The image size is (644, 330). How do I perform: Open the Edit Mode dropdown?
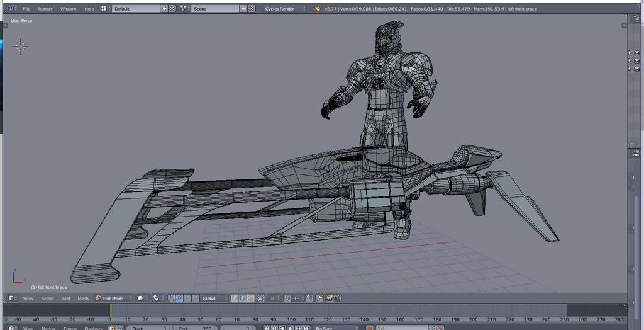pyautogui.click(x=114, y=298)
